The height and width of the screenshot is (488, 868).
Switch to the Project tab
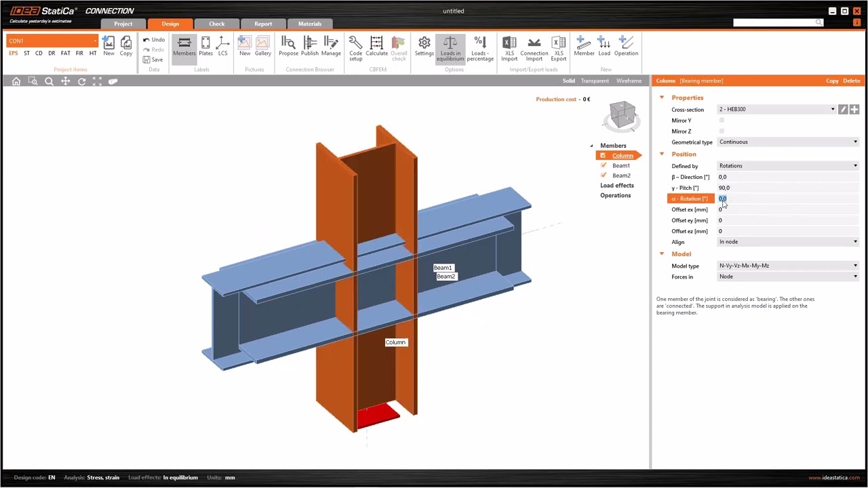[123, 24]
